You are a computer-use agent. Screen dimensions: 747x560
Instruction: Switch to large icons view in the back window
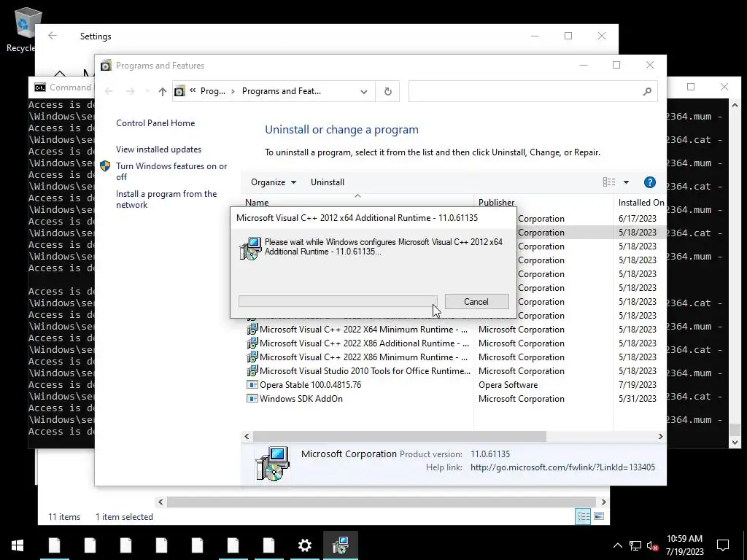599,516
